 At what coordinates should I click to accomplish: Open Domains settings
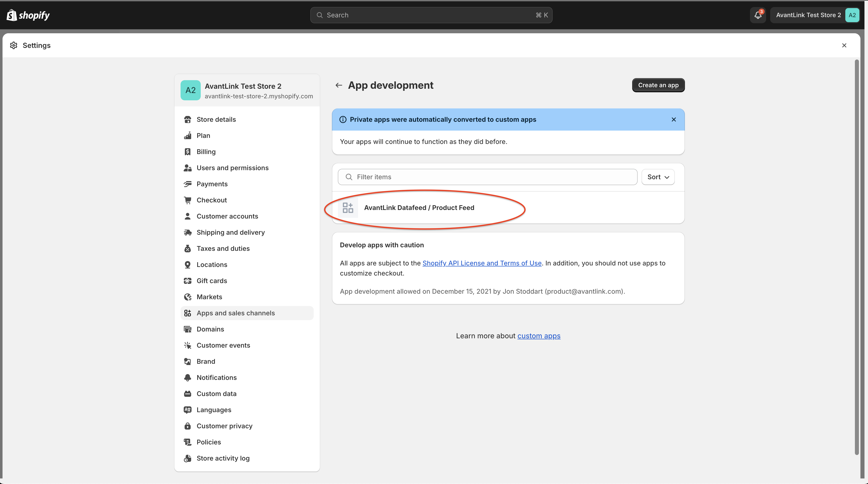pyautogui.click(x=247, y=329)
